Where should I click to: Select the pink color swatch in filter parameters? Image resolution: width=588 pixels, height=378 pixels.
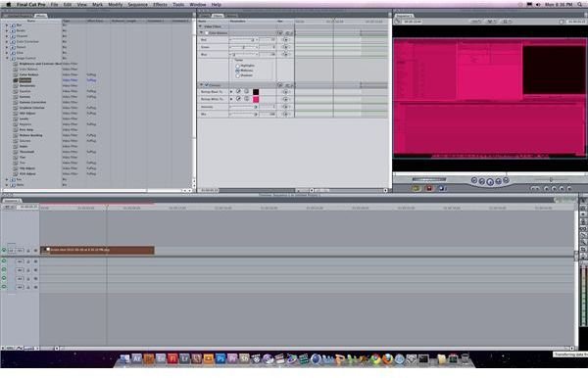tap(256, 99)
